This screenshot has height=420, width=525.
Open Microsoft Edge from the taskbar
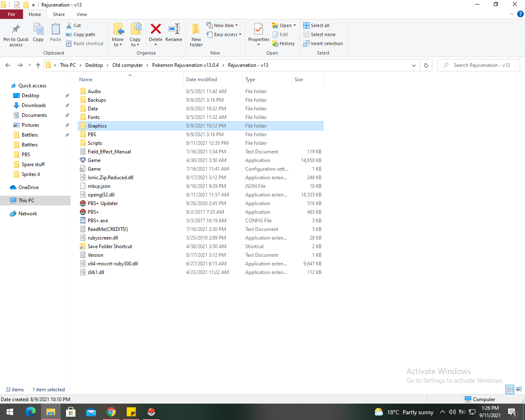coord(30,412)
